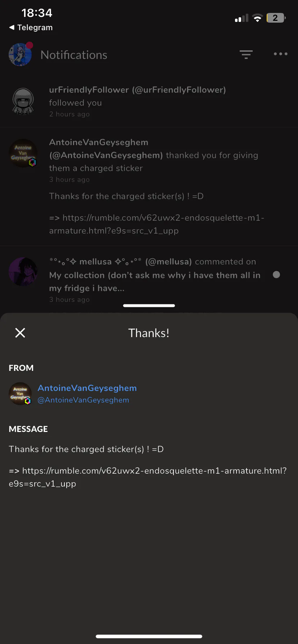Open the rumble.com link in the notification list

point(157,224)
